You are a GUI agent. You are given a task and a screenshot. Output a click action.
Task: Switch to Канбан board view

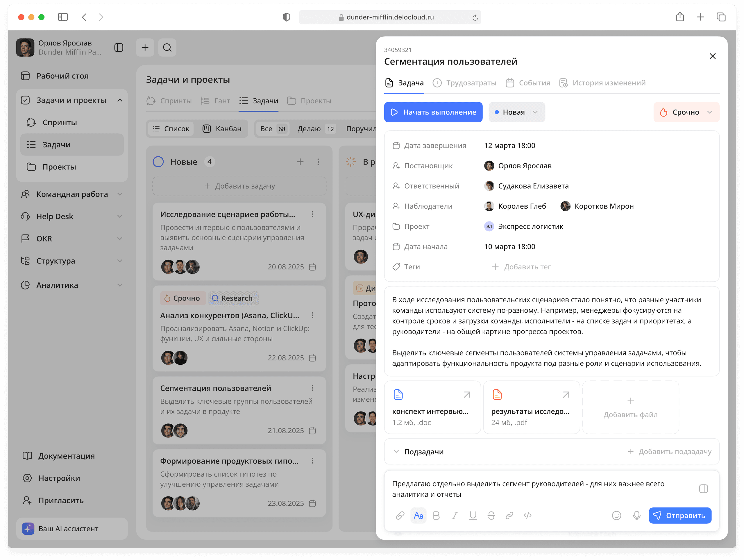223,128
